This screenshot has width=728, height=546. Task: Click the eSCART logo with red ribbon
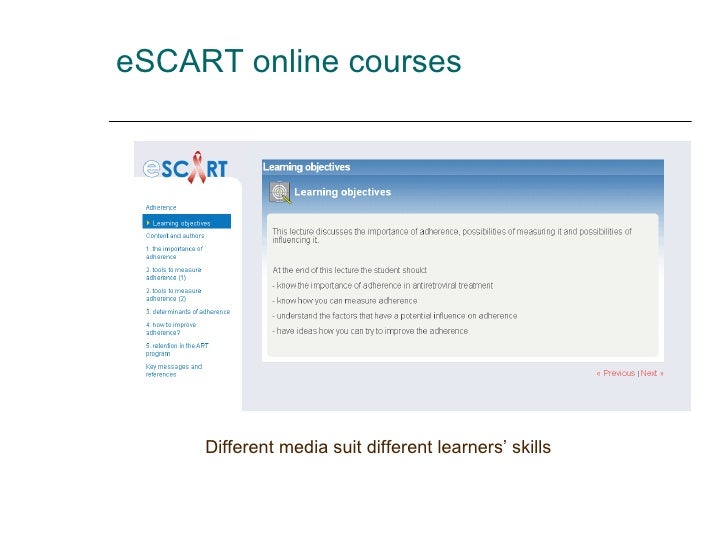pyautogui.click(x=185, y=167)
